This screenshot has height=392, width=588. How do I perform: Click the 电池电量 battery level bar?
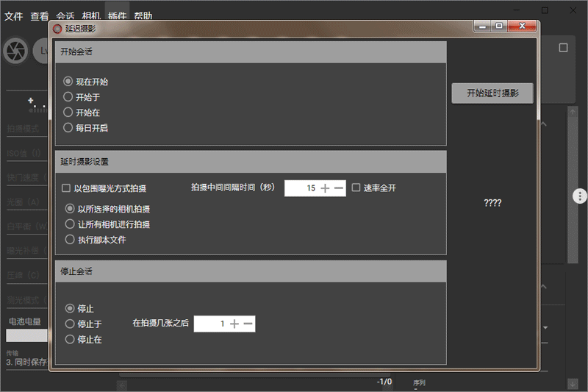coord(26,335)
